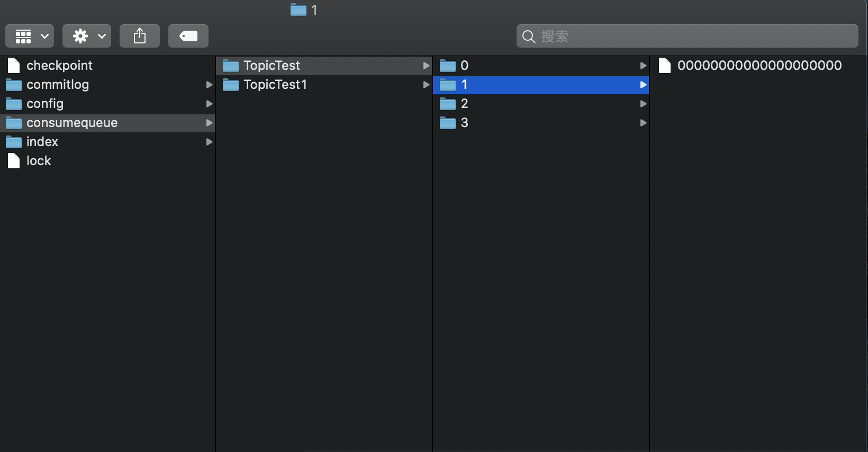Select the lock file icon
The image size is (868, 452).
point(14,161)
